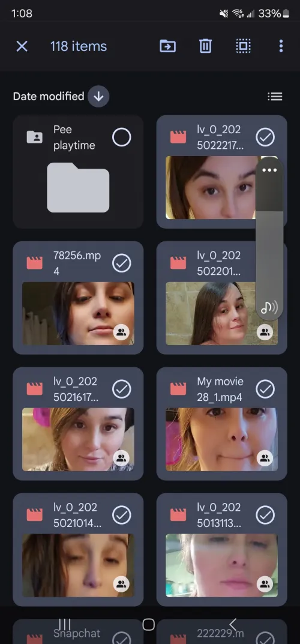Tap shared badge on 78256.mp4 thumbnail
Viewport: 300px width, 644px height.
(121, 333)
